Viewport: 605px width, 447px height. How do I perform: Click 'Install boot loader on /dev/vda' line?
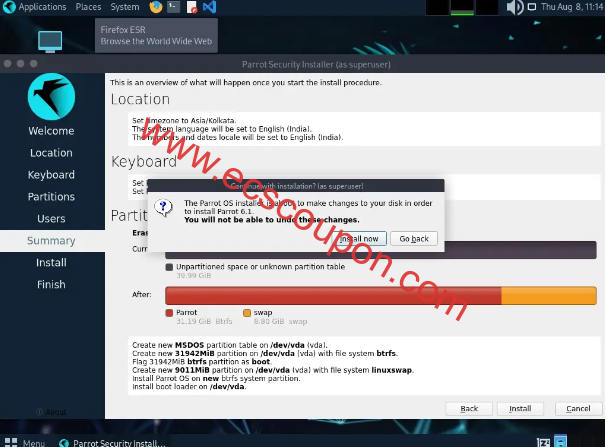pyautogui.click(x=189, y=387)
